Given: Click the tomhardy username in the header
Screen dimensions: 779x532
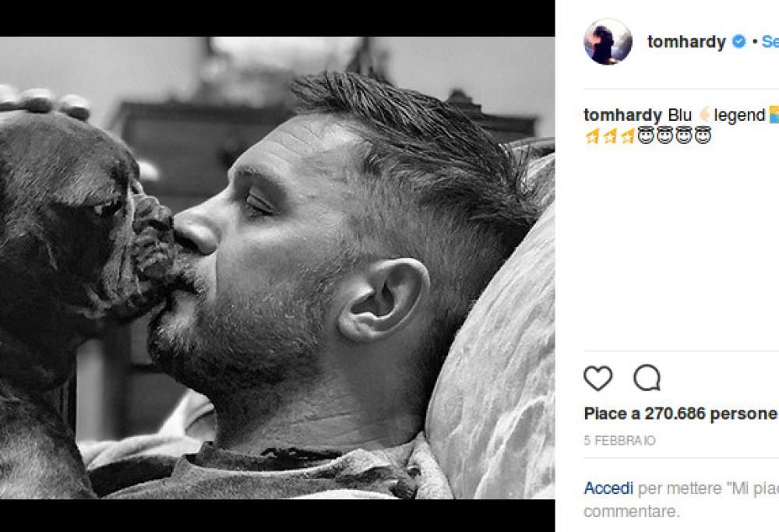Looking at the screenshot, I should [686, 42].
